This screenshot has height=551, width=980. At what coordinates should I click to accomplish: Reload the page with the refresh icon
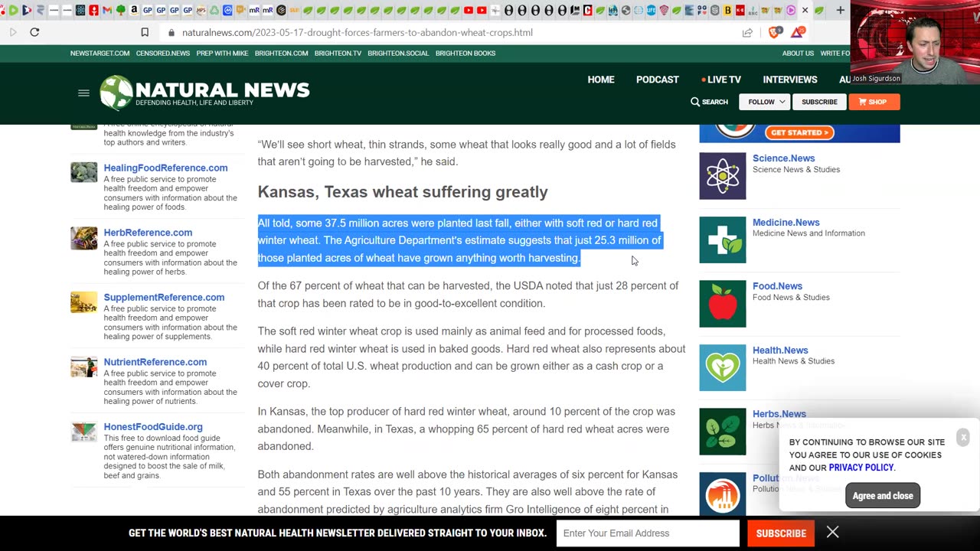tap(34, 32)
